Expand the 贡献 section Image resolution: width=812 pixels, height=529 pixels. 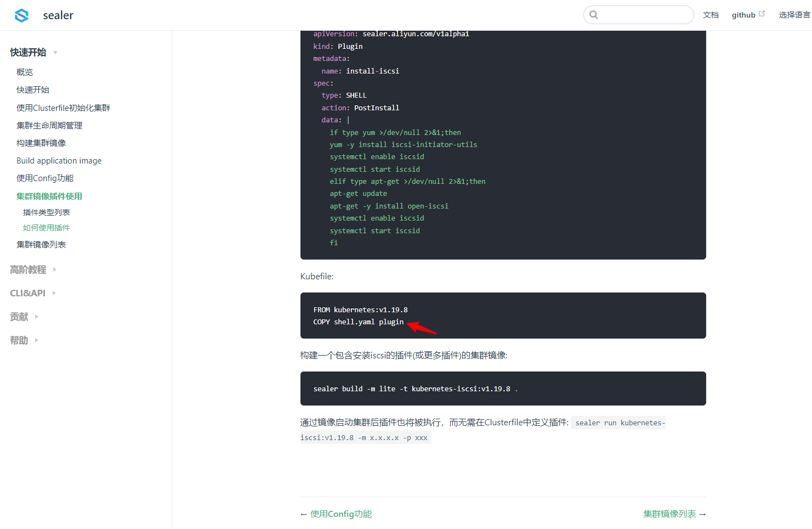[x=19, y=317]
